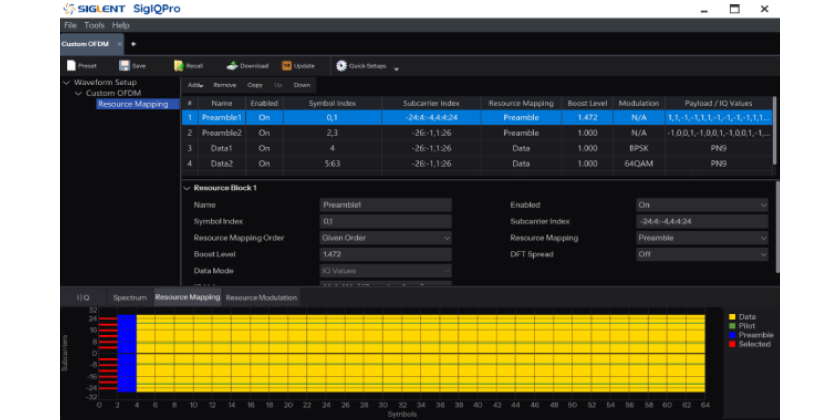Open the Resource Mapping Order dropdown
Viewport: 840px width, 420px height.
pos(385,238)
